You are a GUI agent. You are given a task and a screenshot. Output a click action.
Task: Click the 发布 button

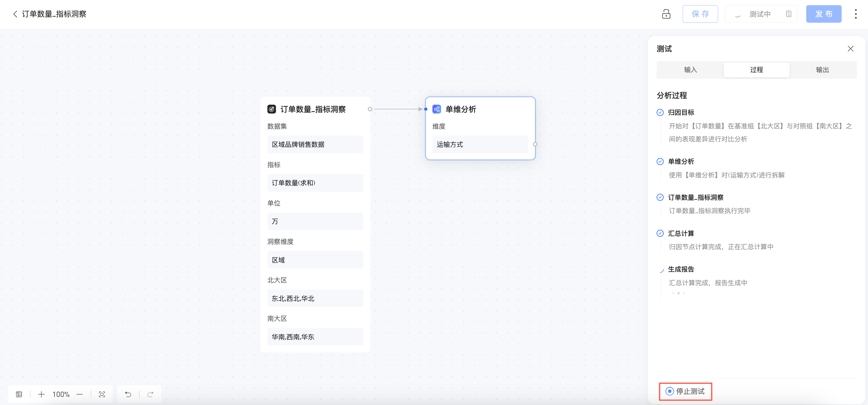(x=823, y=14)
